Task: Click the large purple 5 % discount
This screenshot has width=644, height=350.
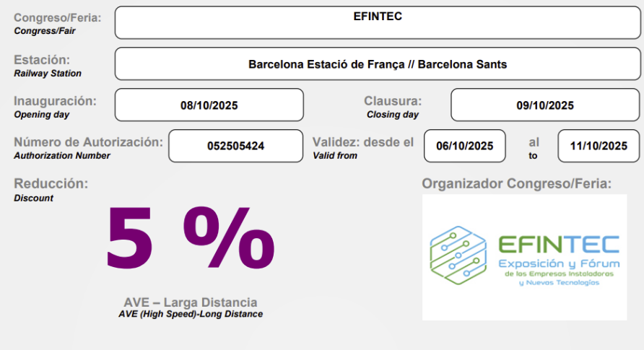Action: point(190,237)
